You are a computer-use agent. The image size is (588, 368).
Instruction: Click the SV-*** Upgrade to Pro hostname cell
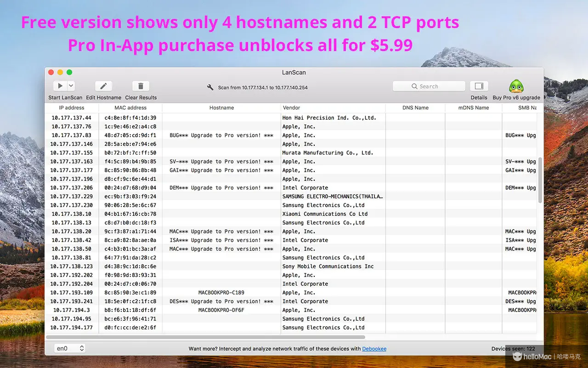(x=221, y=161)
